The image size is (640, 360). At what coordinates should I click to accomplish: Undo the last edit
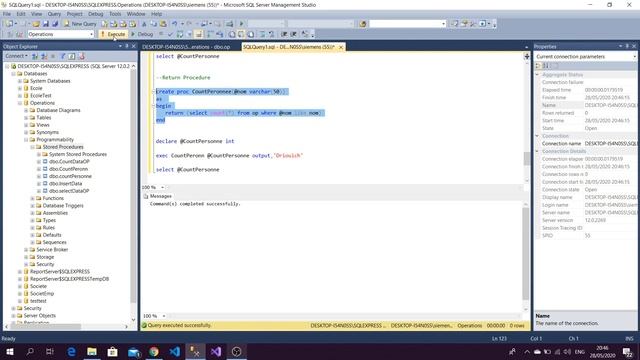point(174,24)
